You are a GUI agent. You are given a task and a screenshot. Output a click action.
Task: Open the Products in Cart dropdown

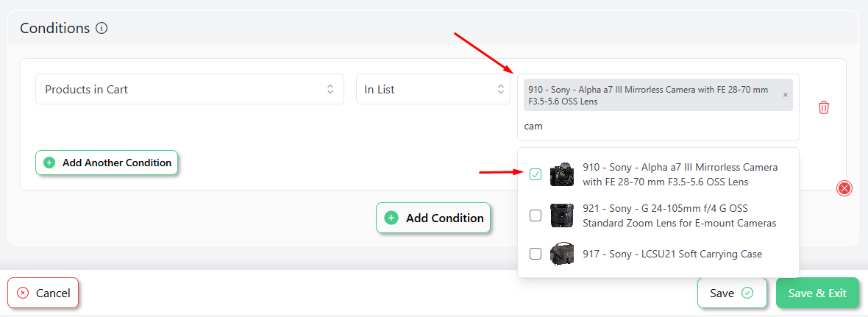pos(189,89)
